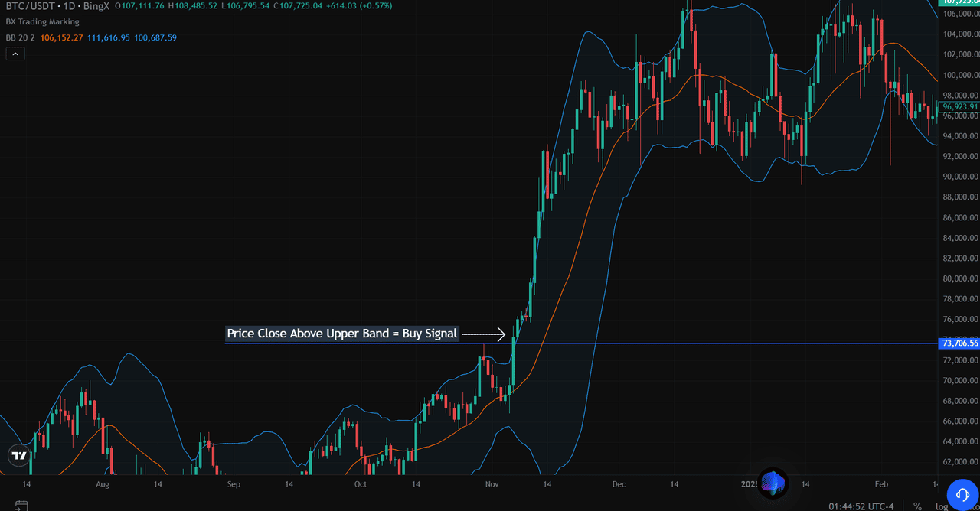The width and height of the screenshot is (980, 511).
Task: Click the Feb label on the time axis
Action: click(x=881, y=484)
